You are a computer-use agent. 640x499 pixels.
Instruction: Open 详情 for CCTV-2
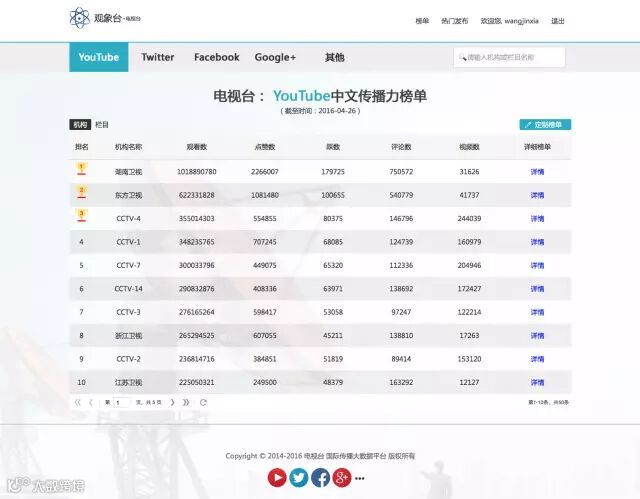[537, 359]
